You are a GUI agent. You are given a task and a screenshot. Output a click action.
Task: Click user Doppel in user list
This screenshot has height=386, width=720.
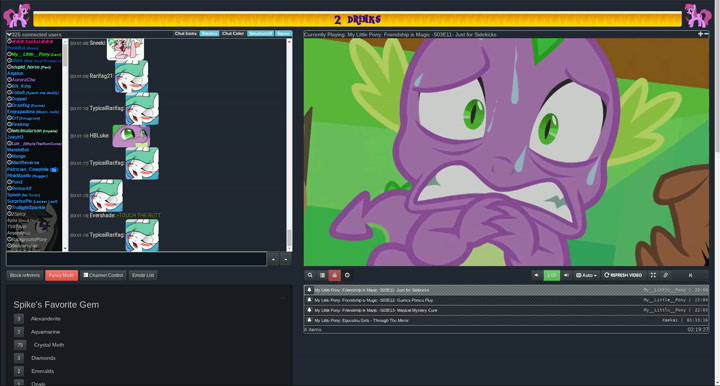[19, 99]
